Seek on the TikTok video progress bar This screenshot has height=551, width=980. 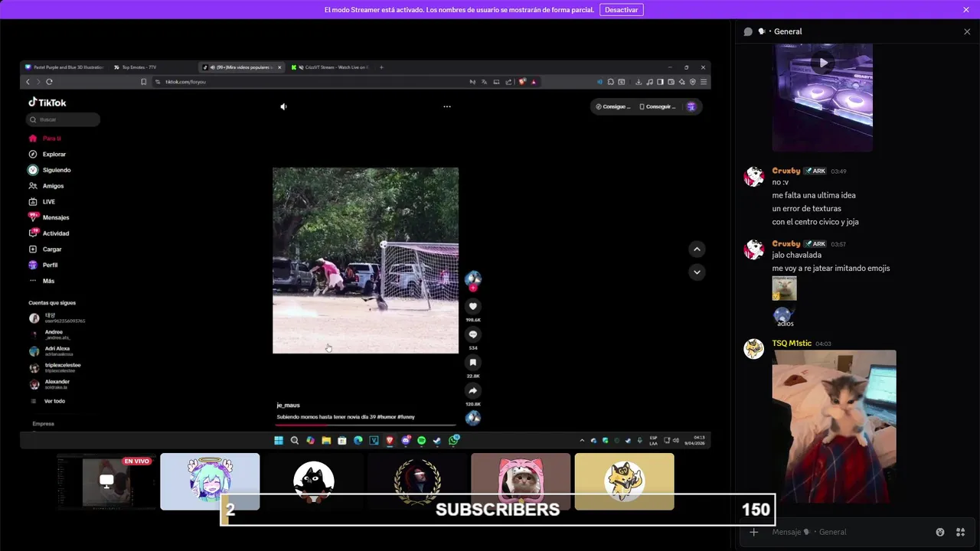tap(366, 425)
